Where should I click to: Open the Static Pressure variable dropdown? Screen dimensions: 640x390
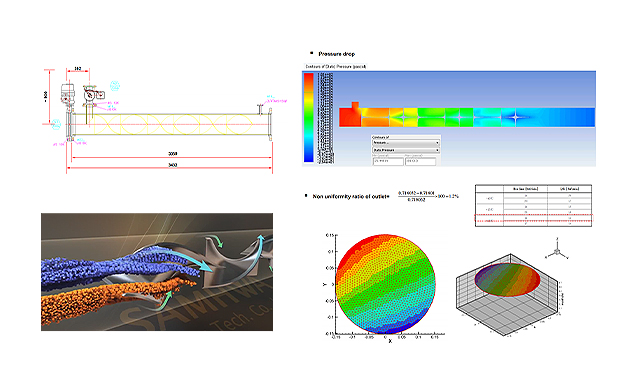406,150
